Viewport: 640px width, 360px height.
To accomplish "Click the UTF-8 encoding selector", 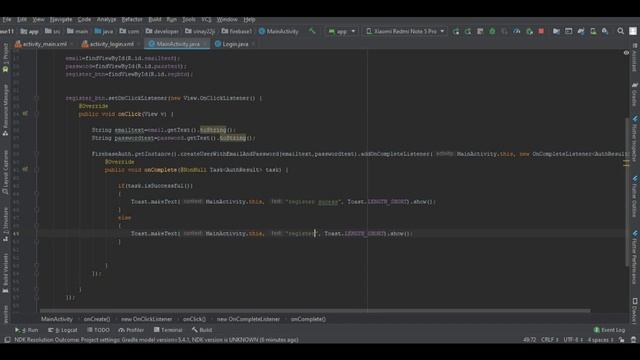I will tap(573, 340).
